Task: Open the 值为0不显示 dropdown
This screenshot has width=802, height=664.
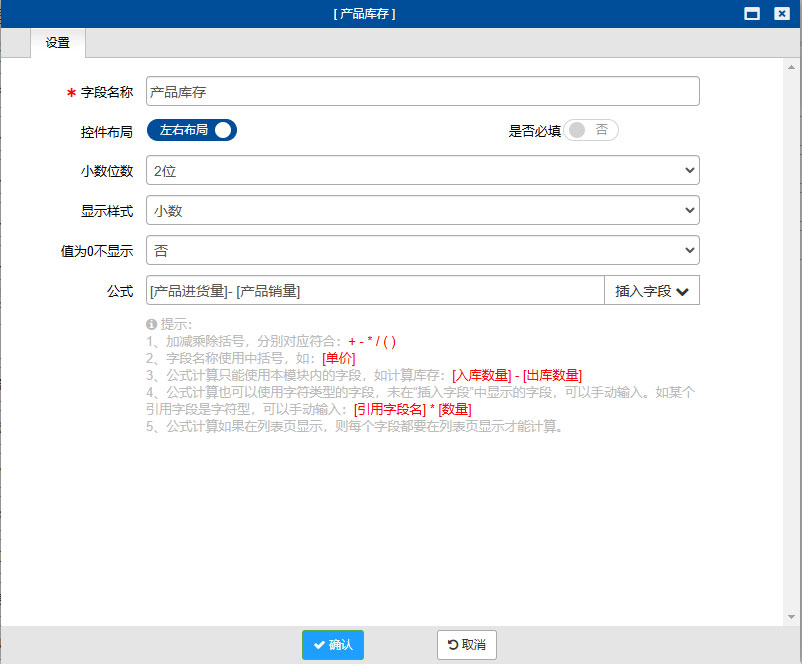Action: (422, 250)
